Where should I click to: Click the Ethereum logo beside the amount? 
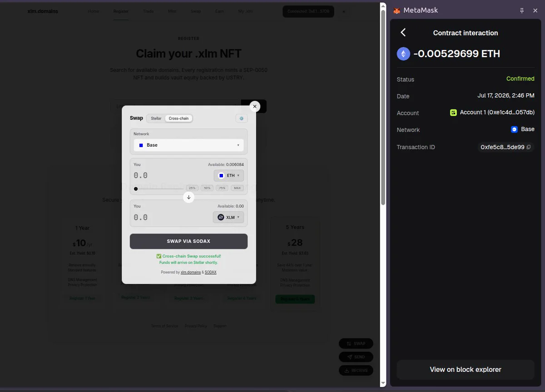(403, 54)
